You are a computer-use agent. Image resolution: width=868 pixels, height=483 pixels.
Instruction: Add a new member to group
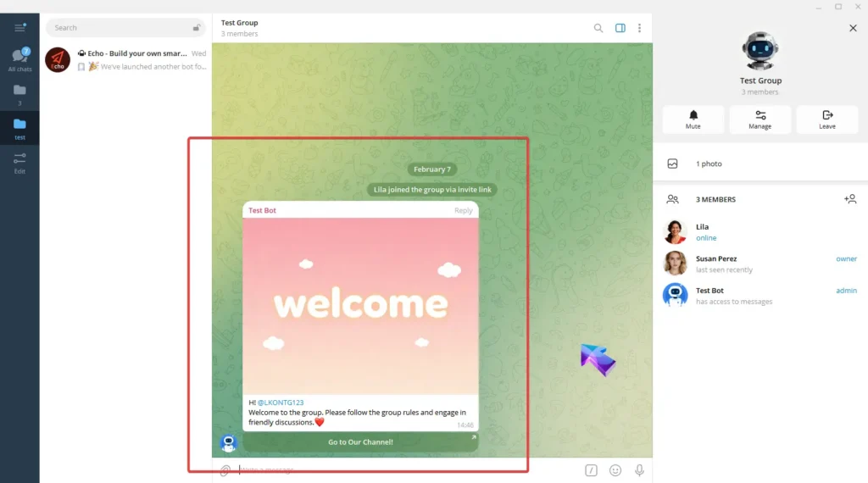click(850, 199)
